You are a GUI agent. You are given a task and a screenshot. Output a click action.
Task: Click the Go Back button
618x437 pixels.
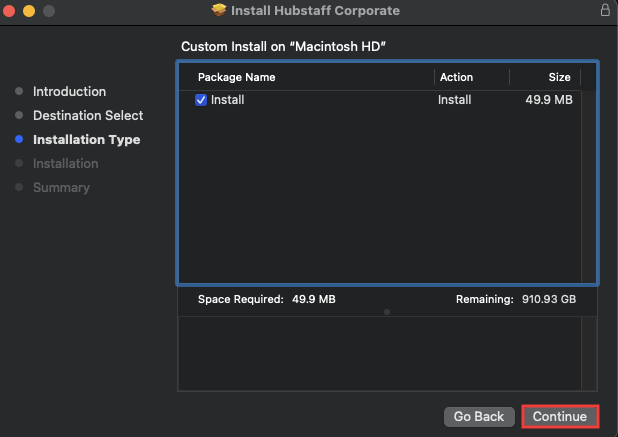[479, 417]
